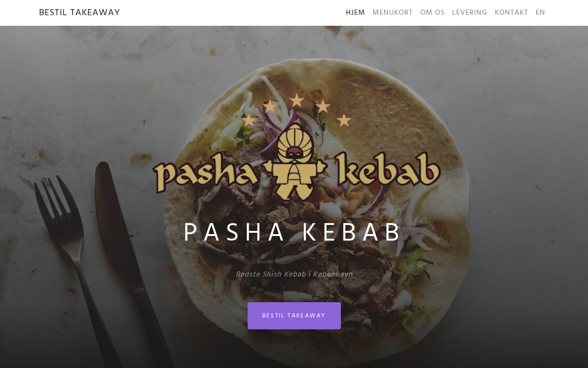Switch language using the EN link
588x368 pixels.
click(540, 13)
